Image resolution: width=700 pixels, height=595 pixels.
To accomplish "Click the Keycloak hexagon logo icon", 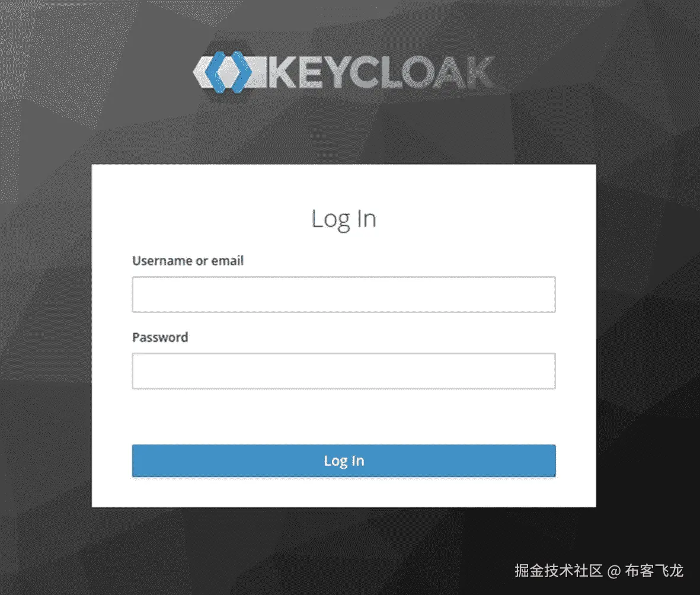I will [x=228, y=72].
